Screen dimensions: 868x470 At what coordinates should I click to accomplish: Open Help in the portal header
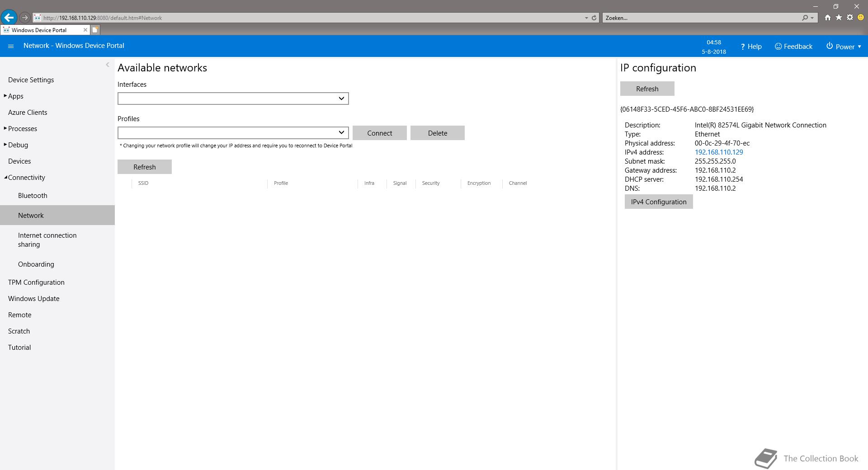coord(751,47)
